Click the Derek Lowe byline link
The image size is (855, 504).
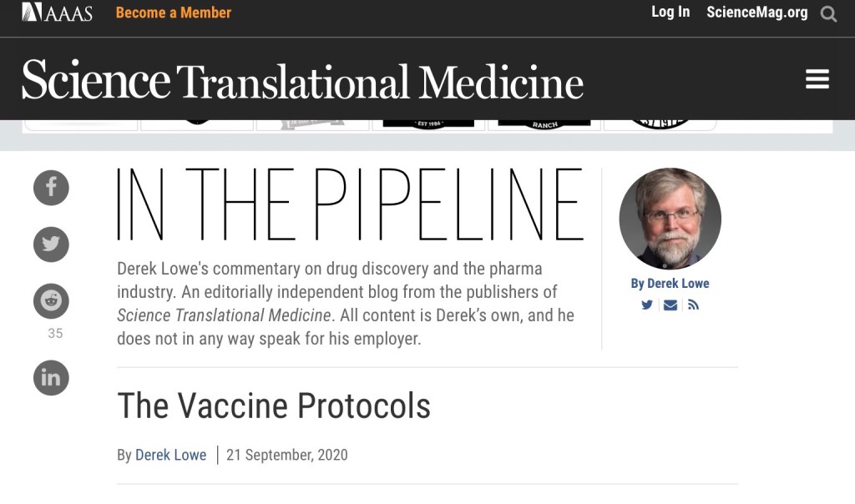[170, 455]
